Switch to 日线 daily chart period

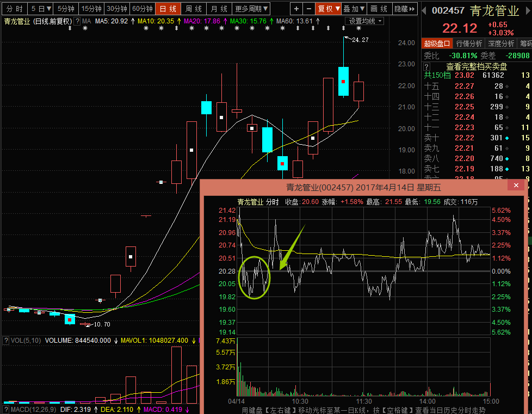169,9
